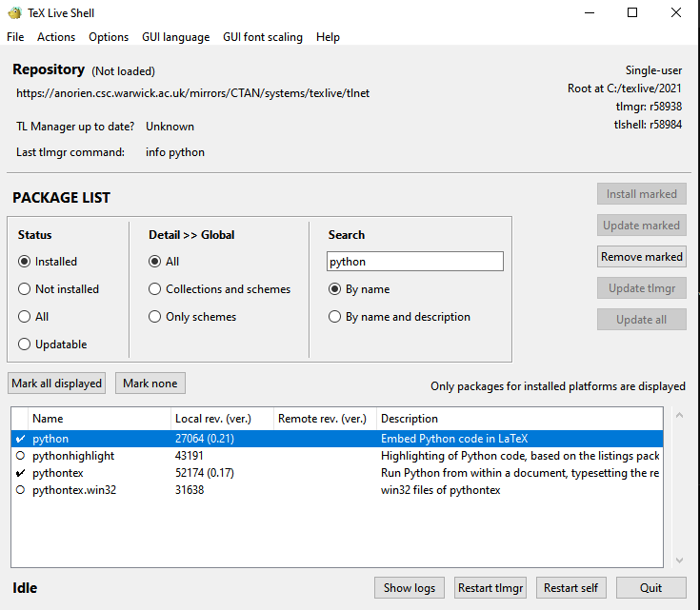
Task: Close the TeX Live Shell window
Action: click(x=676, y=13)
